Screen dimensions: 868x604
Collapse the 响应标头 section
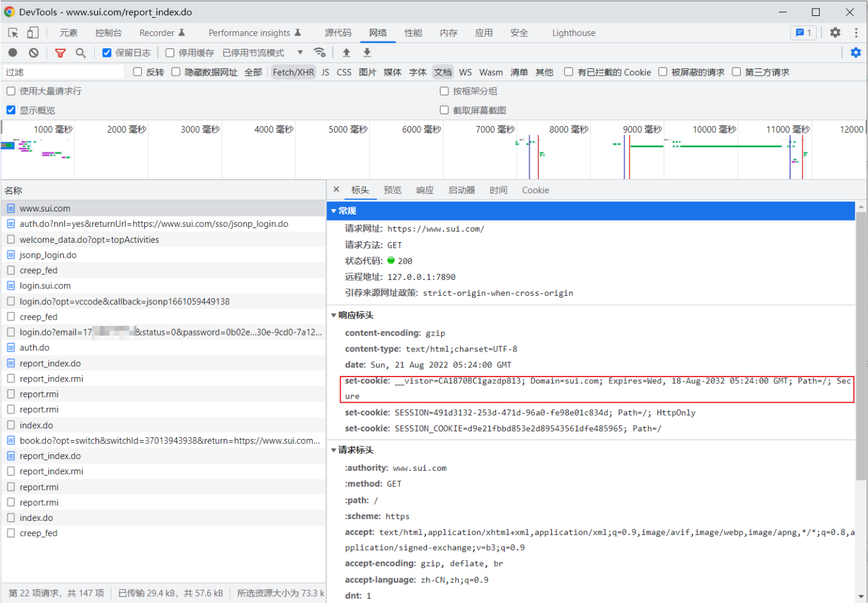334,315
